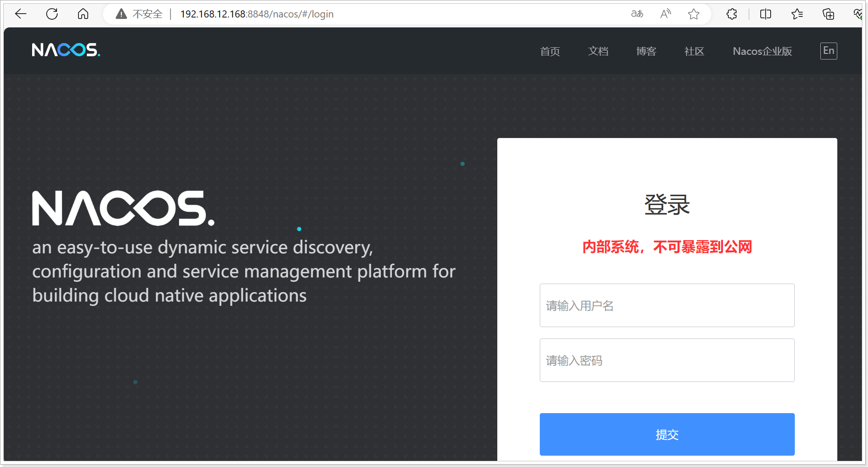Image resolution: width=868 pixels, height=467 pixels.
Task: Go back using the browser back arrow
Action: coord(21,14)
